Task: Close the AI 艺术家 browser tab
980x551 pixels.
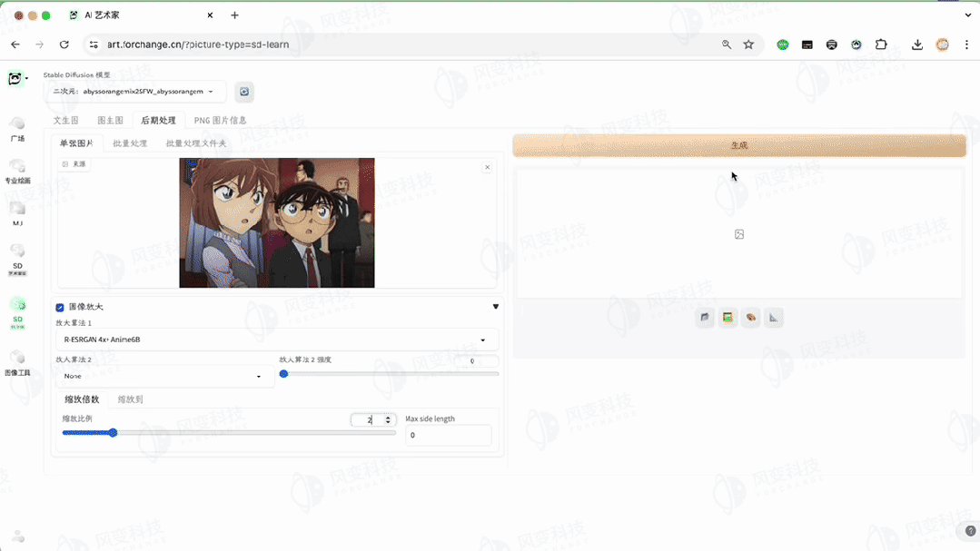Action: 210,15
